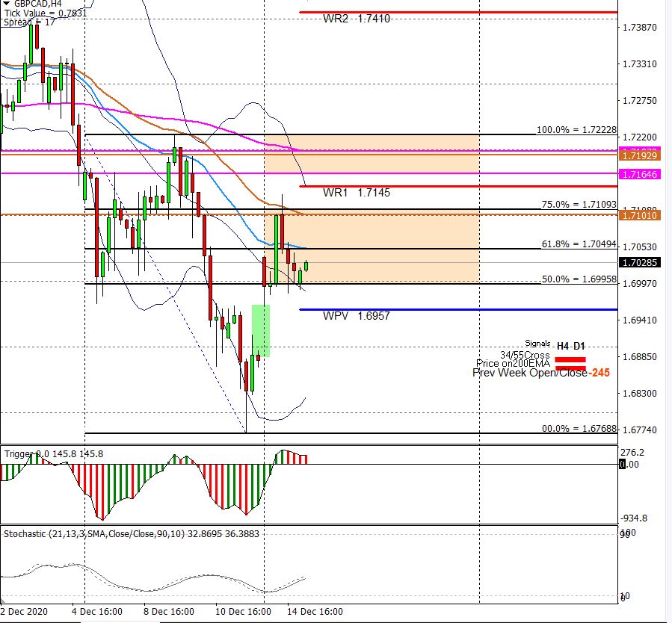Click the WPV 1.6957 pivot label
The width and height of the screenshot is (672, 623).
(x=357, y=316)
